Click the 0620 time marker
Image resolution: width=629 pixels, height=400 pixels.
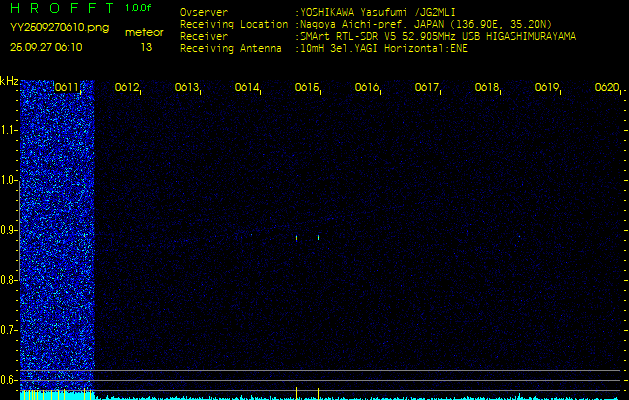tap(607, 87)
